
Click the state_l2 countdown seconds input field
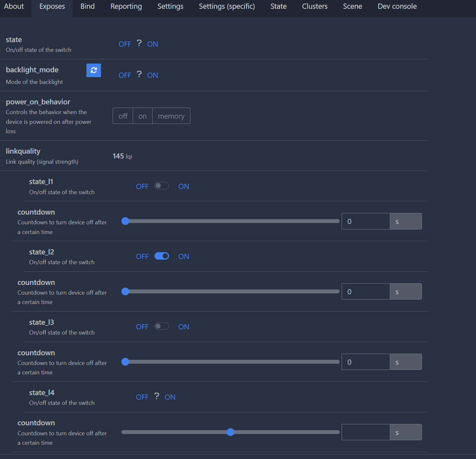365,291
